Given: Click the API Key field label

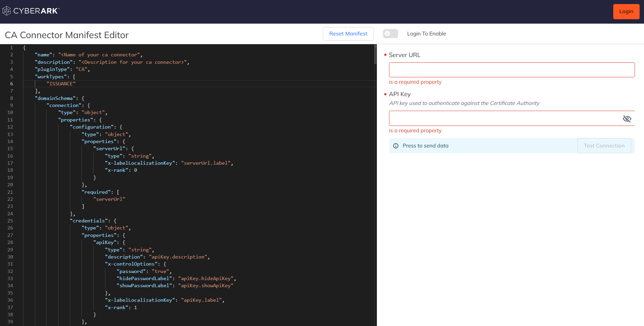Looking at the screenshot, I should click(x=400, y=94).
